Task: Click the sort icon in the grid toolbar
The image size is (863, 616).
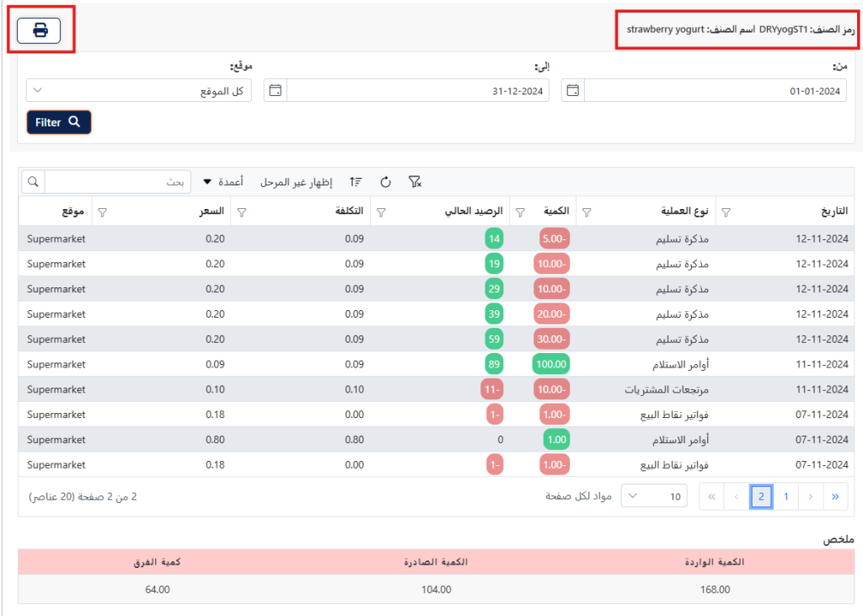Action: (356, 181)
